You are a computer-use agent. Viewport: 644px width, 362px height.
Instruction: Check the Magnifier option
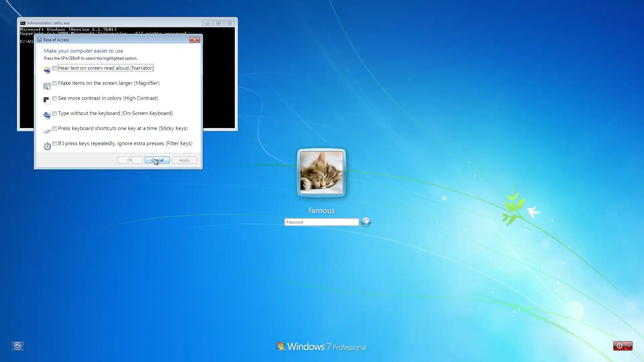pos(54,83)
